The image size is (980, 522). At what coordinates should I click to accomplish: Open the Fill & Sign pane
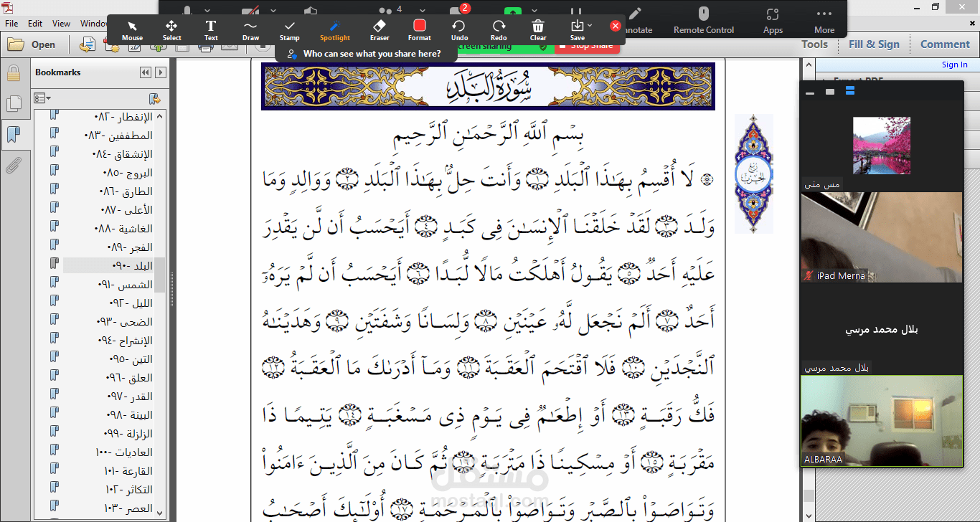(874, 44)
